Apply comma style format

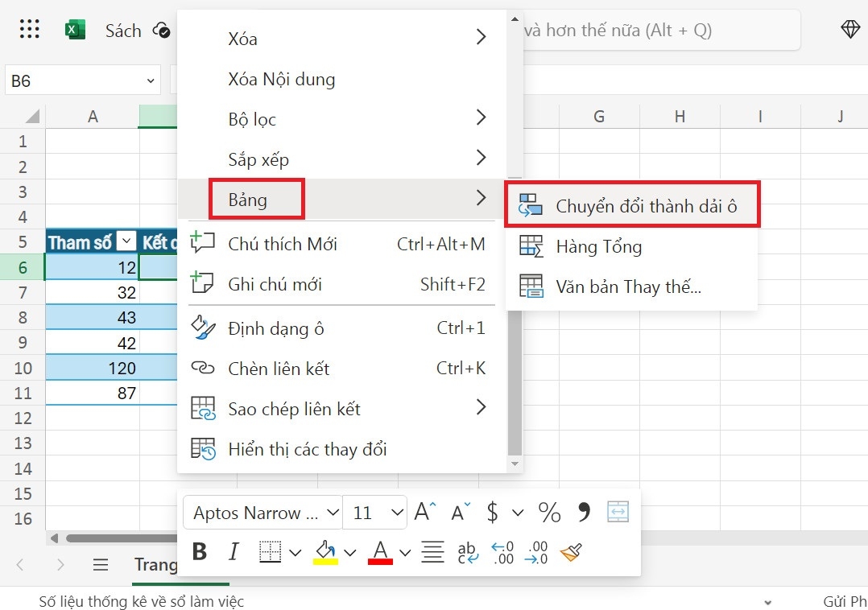pos(584,512)
